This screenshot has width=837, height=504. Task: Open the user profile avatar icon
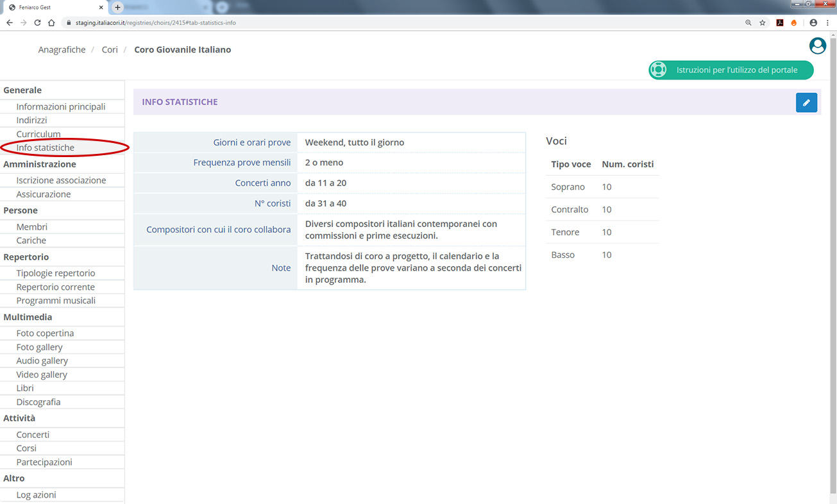pos(817,46)
